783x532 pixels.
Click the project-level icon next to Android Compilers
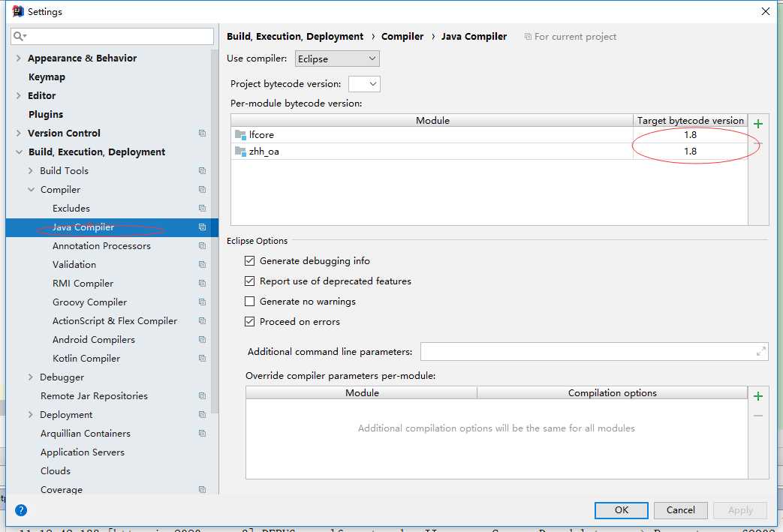pos(202,339)
